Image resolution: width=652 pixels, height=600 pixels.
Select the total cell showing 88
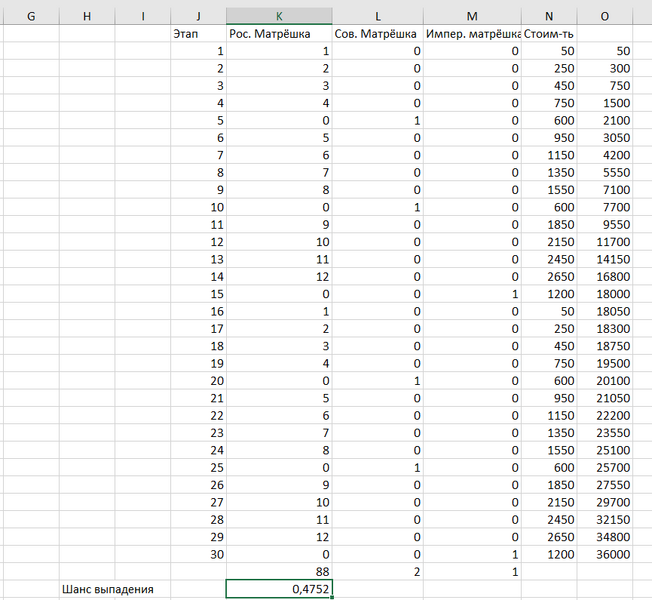[x=279, y=571]
